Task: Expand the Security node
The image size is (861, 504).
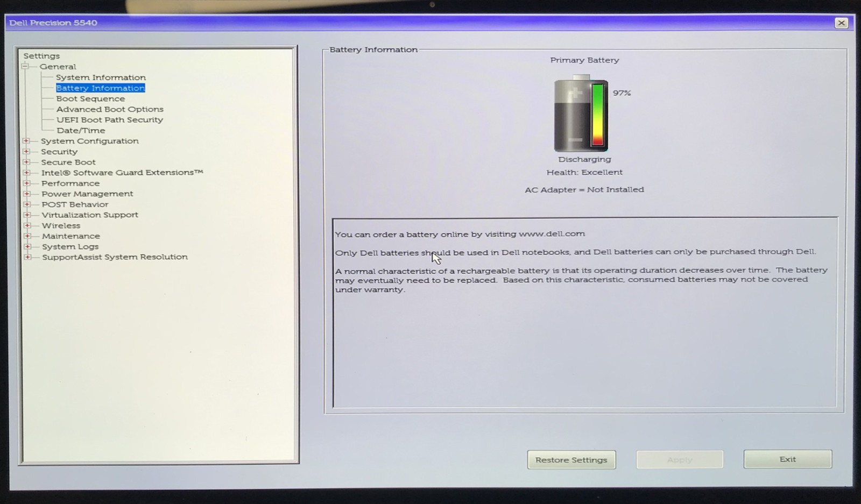Action: [x=26, y=152]
